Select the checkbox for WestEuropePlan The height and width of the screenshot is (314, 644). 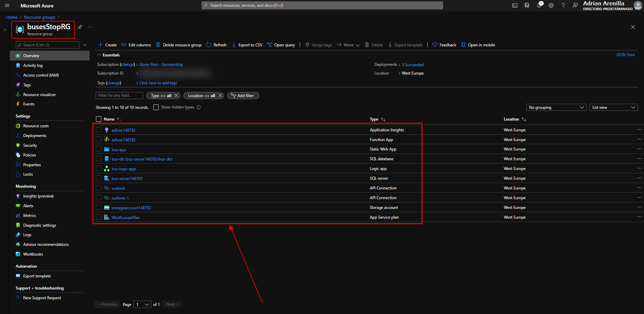click(x=99, y=217)
